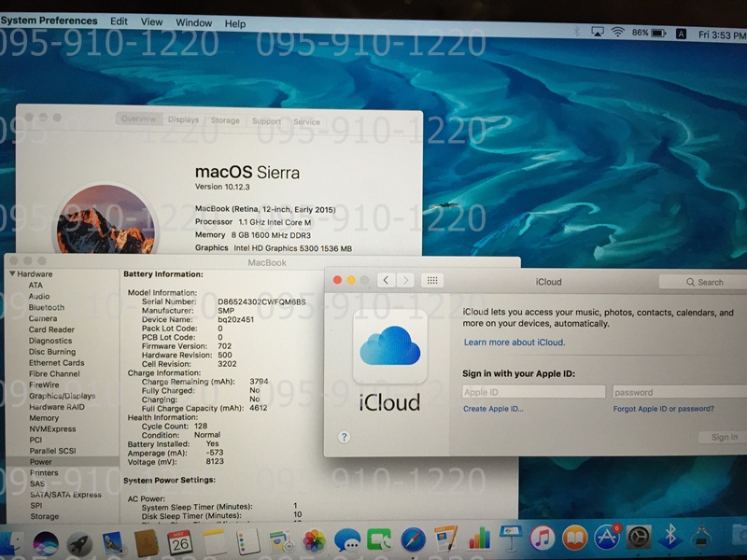
Task: Click the Search field in iCloud window
Action: [x=703, y=282]
